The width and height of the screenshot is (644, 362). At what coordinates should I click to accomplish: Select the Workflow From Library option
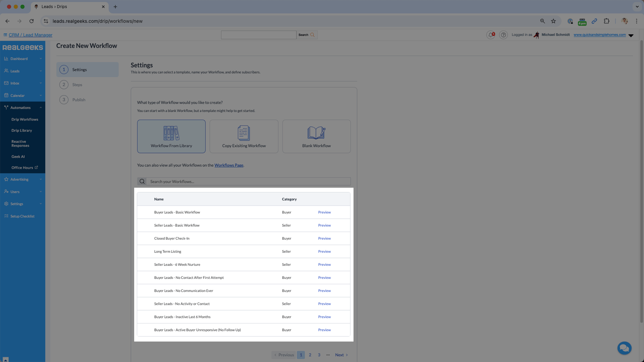pyautogui.click(x=171, y=136)
